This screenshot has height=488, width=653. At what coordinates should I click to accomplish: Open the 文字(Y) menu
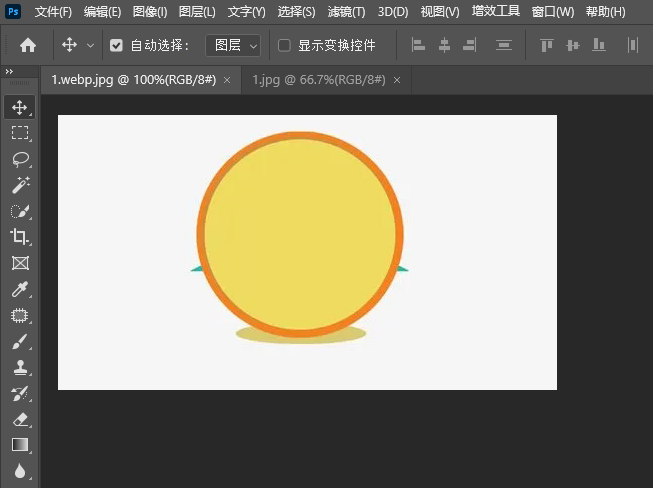[x=247, y=12]
